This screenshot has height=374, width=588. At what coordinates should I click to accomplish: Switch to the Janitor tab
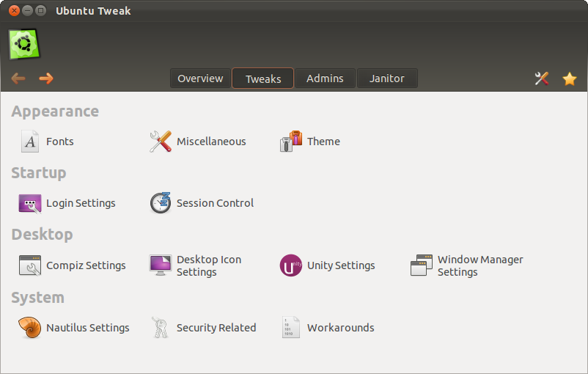(x=387, y=78)
